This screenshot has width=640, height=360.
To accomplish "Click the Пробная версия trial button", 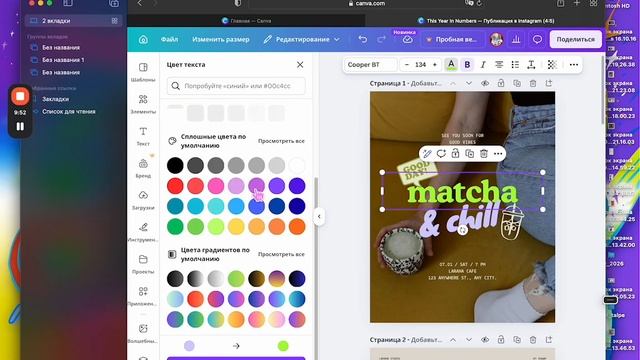I will [x=452, y=40].
